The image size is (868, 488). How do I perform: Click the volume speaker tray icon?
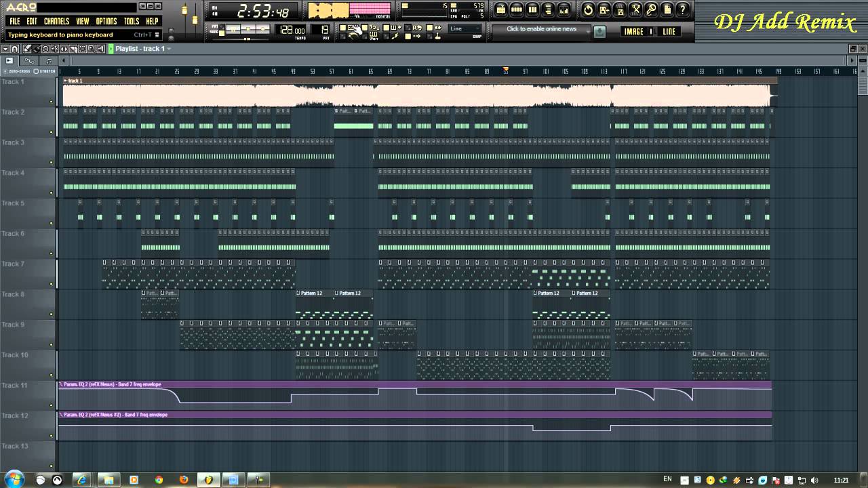[814, 480]
